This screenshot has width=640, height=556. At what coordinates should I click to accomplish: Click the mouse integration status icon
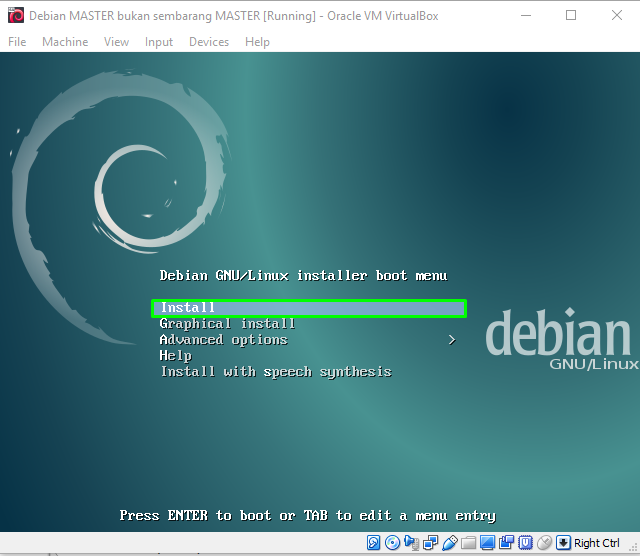point(544,543)
